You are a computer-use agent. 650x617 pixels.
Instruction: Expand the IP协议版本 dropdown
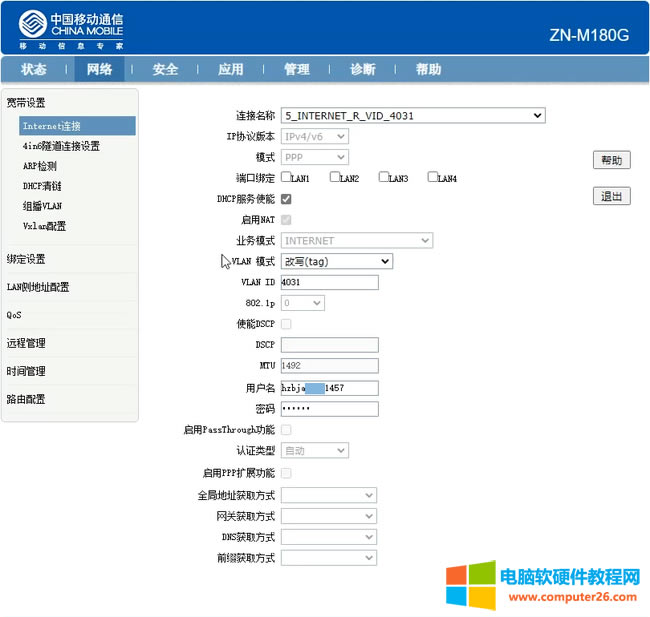click(315, 136)
